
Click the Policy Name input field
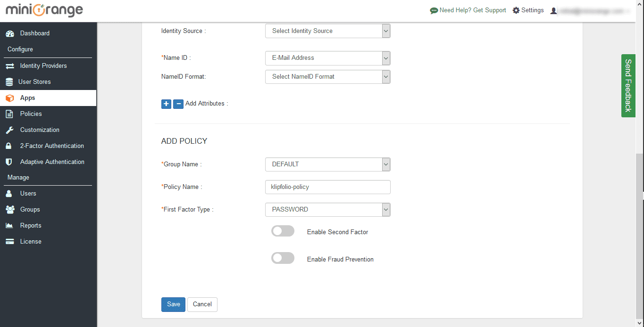328,187
